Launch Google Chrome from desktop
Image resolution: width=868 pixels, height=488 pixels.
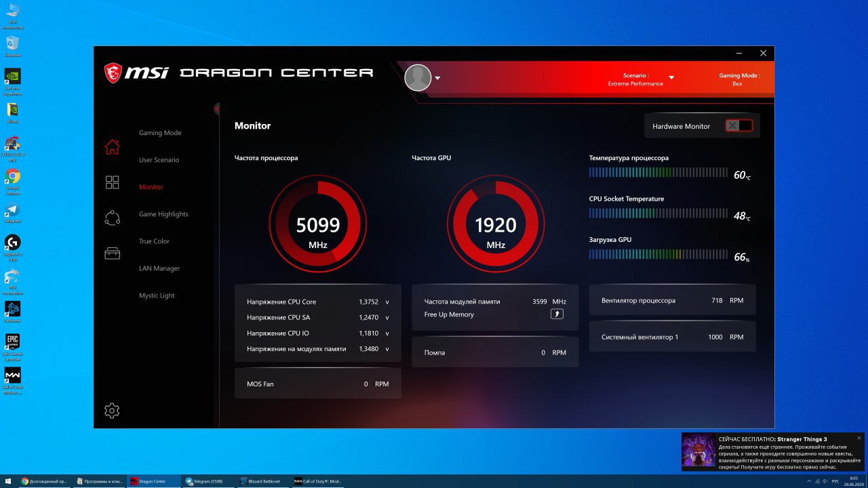pyautogui.click(x=12, y=180)
